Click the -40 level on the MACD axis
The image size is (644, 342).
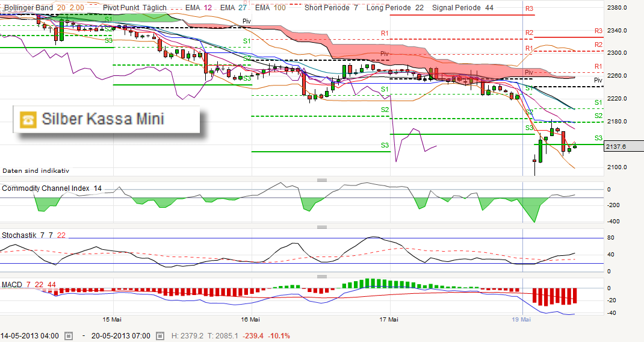pos(611,313)
